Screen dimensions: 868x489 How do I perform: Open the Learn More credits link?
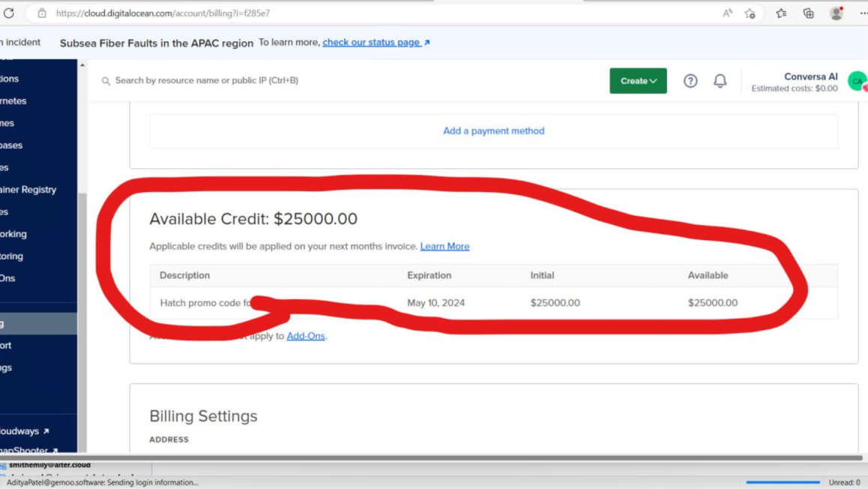[444, 247]
